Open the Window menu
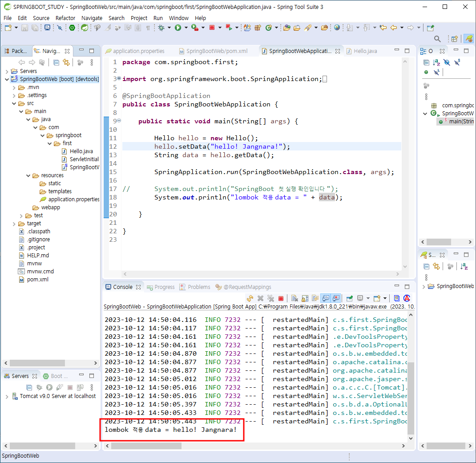The width and height of the screenshot is (476, 463). [x=178, y=18]
